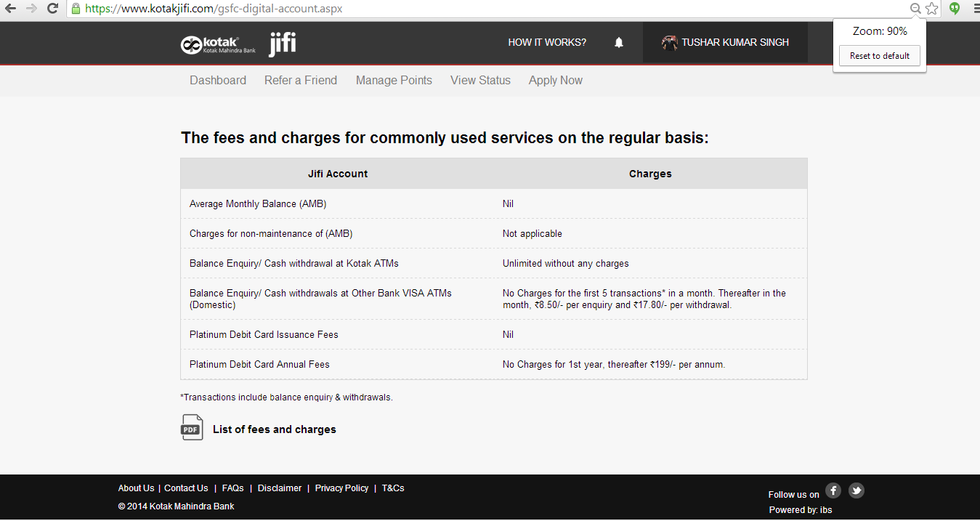Click the notification bell icon
Screen dimensions: 980x521
(619, 43)
